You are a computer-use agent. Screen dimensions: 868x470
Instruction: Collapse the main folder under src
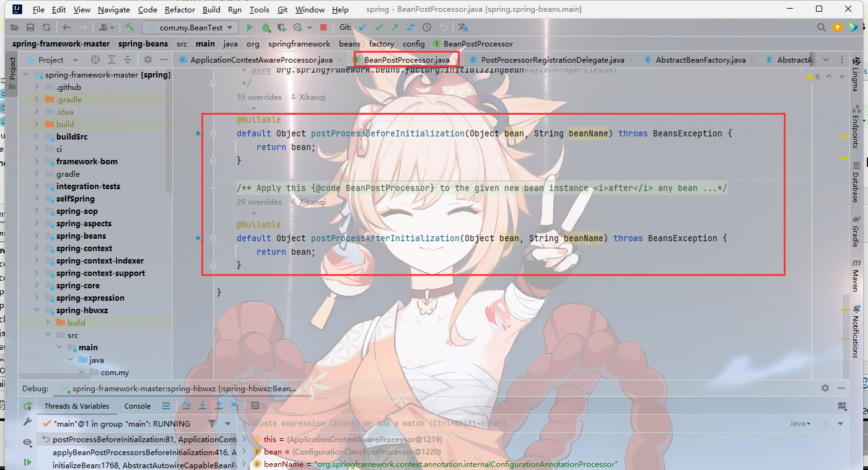[x=60, y=347]
